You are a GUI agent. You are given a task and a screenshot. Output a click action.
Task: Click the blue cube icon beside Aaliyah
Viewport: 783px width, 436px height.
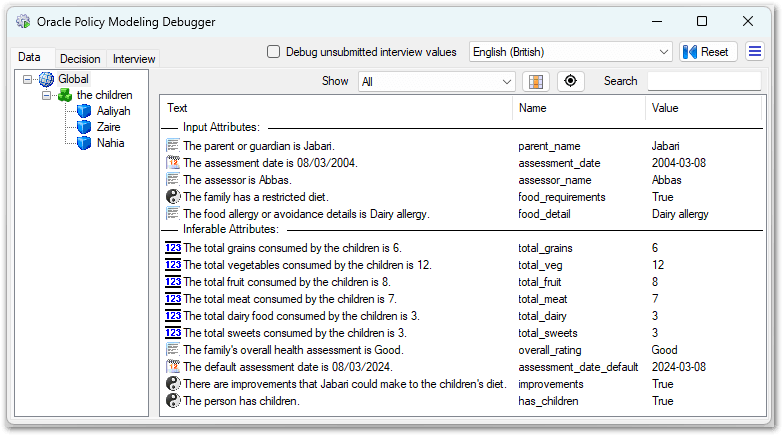tap(84, 111)
